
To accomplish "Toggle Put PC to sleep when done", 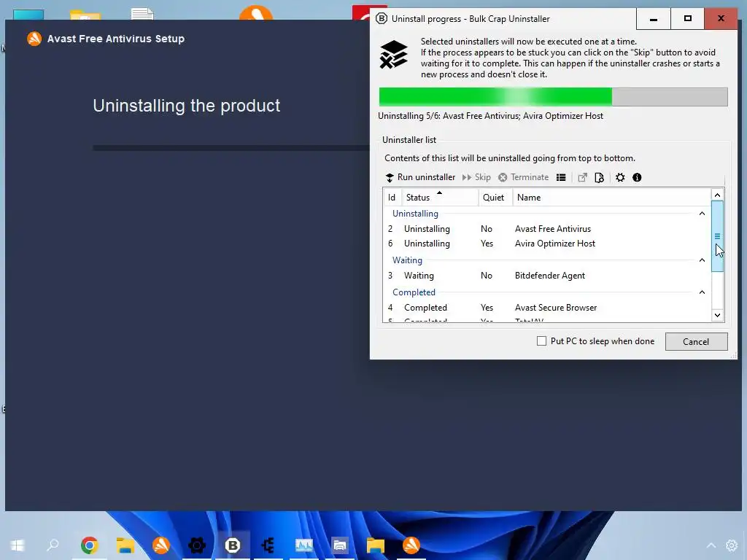I will coord(542,341).
